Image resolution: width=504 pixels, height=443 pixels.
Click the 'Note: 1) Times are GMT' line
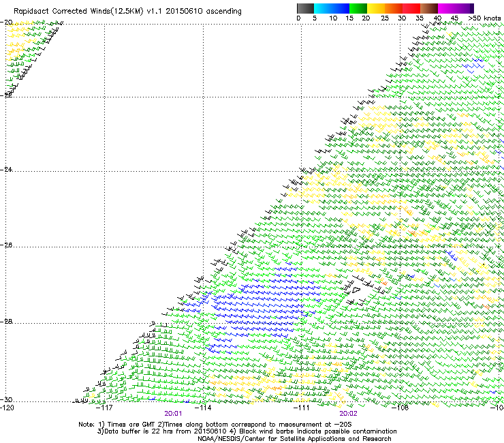click(215, 425)
